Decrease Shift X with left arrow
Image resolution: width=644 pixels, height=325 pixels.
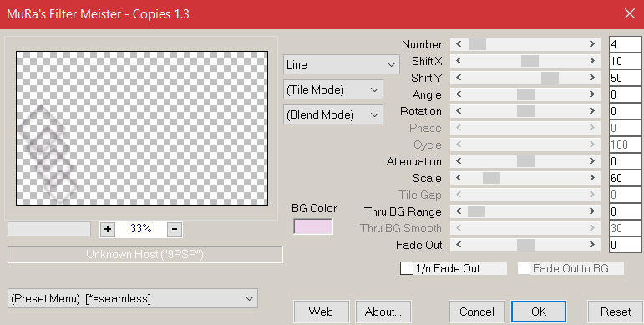click(x=459, y=61)
